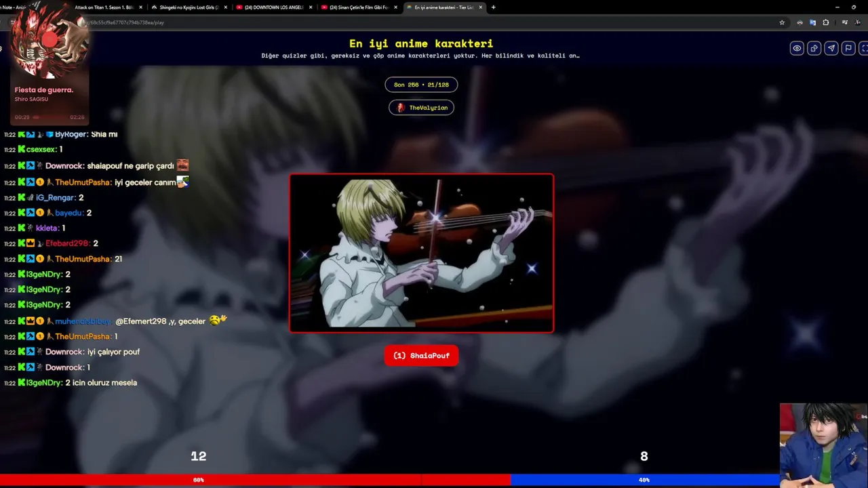This screenshot has width=868, height=488.
Task: Open the glasses-face browser extension
Action: (800, 22)
